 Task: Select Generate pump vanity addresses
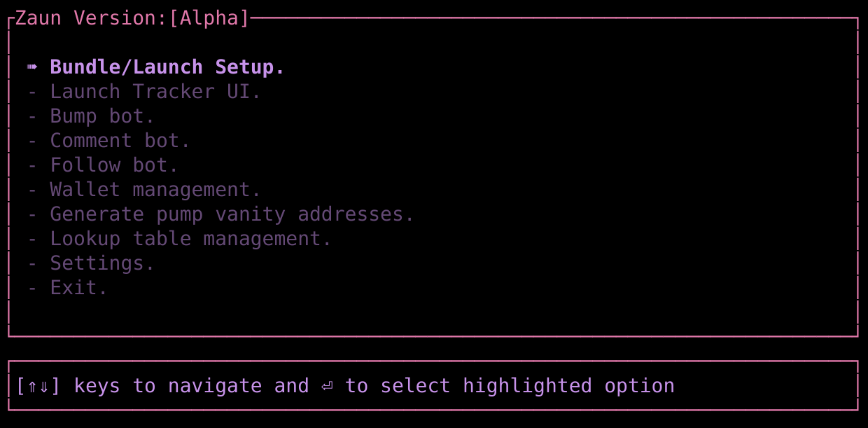tap(232, 214)
